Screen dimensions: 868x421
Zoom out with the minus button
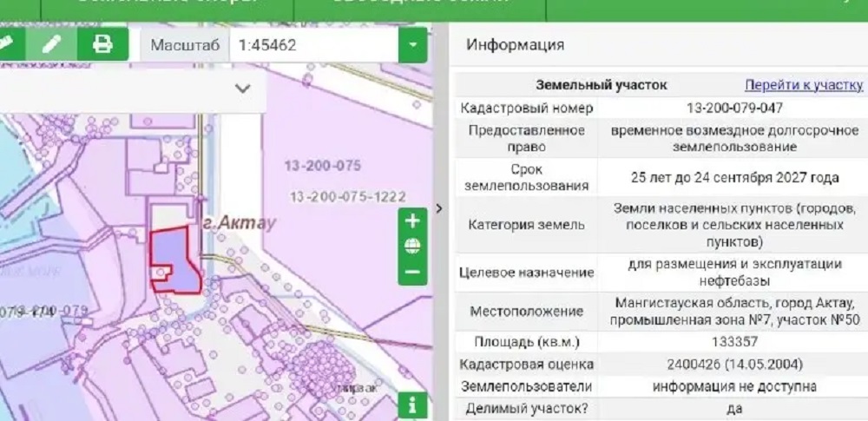pos(412,272)
